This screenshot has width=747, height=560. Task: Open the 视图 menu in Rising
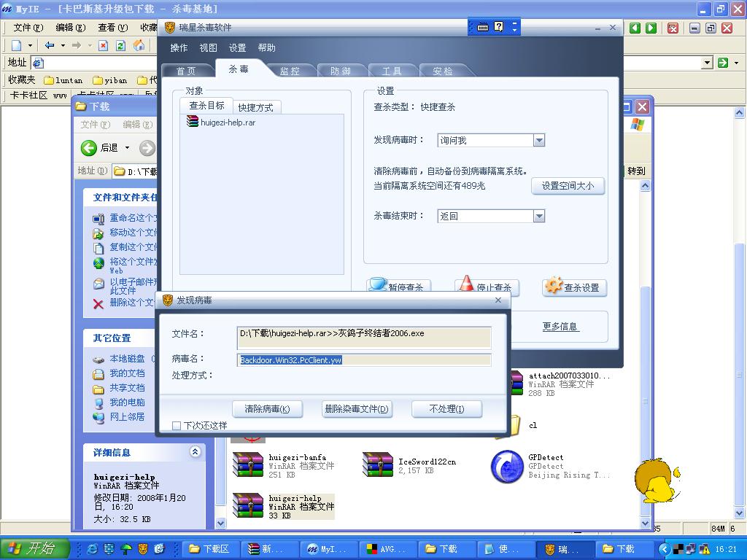(x=208, y=47)
